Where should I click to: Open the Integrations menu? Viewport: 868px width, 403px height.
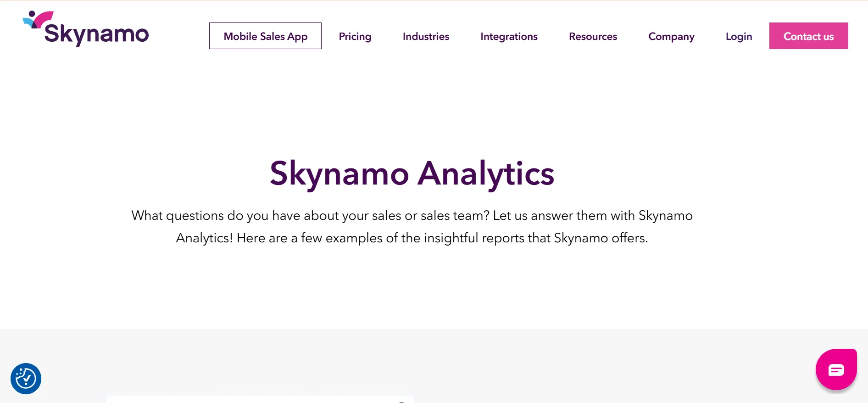509,36
